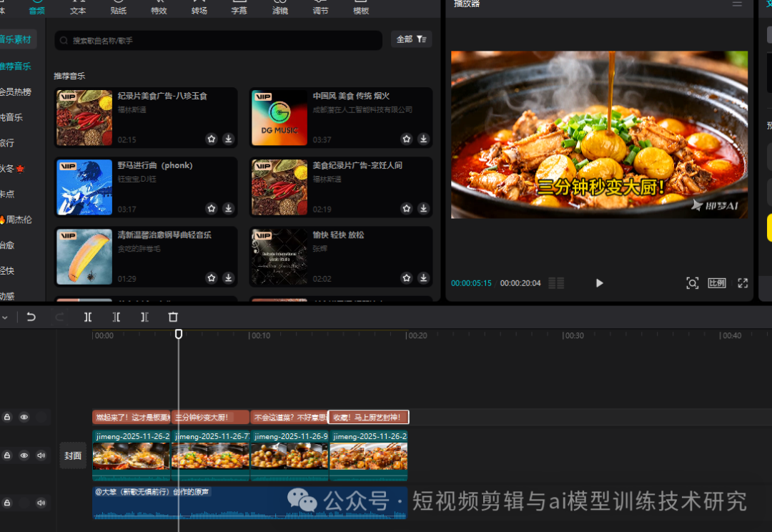772x532 pixels.
Task: Play the preview video
Action: (x=599, y=283)
